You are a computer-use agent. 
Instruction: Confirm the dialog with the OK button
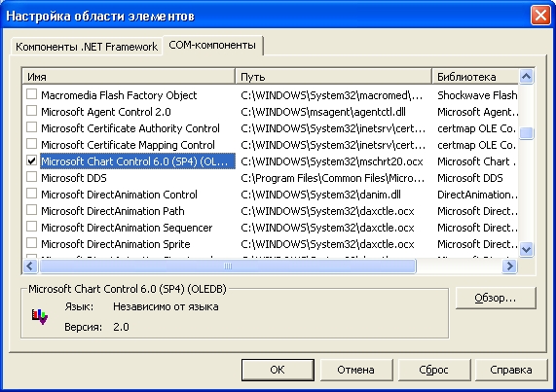coord(278,370)
